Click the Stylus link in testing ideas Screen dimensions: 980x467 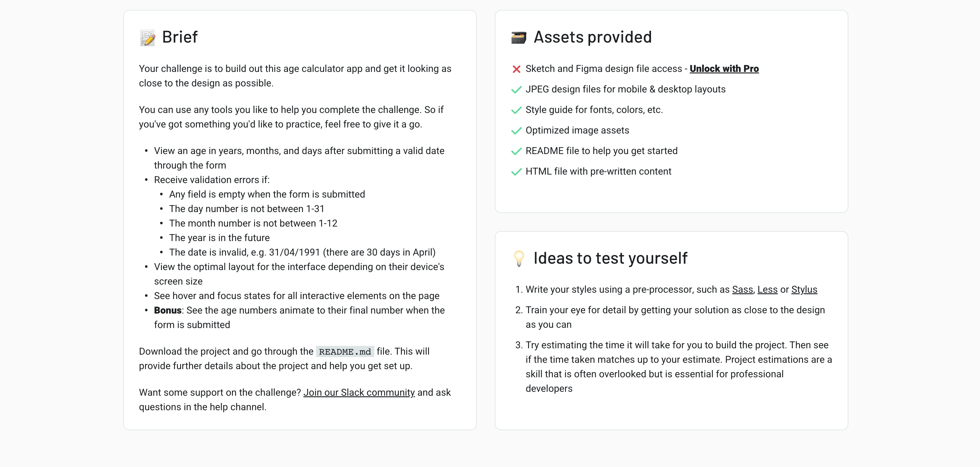coord(804,289)
